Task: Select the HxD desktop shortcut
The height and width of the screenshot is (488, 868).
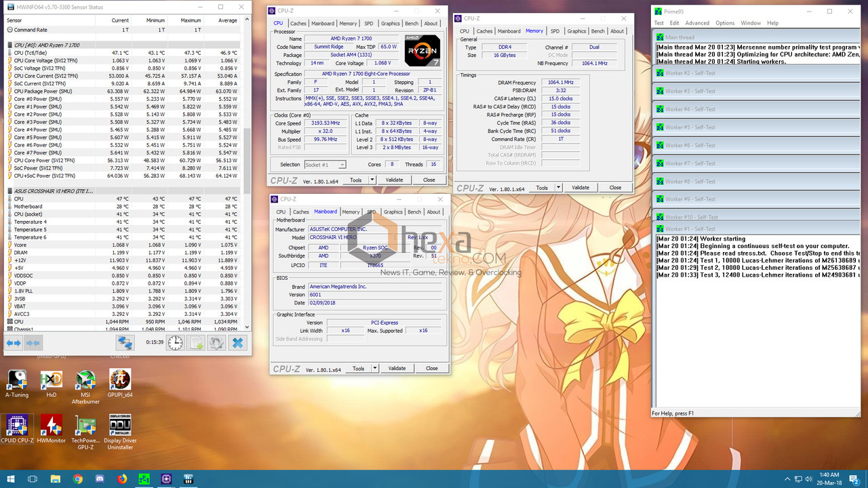Action: tap(52, 384)
